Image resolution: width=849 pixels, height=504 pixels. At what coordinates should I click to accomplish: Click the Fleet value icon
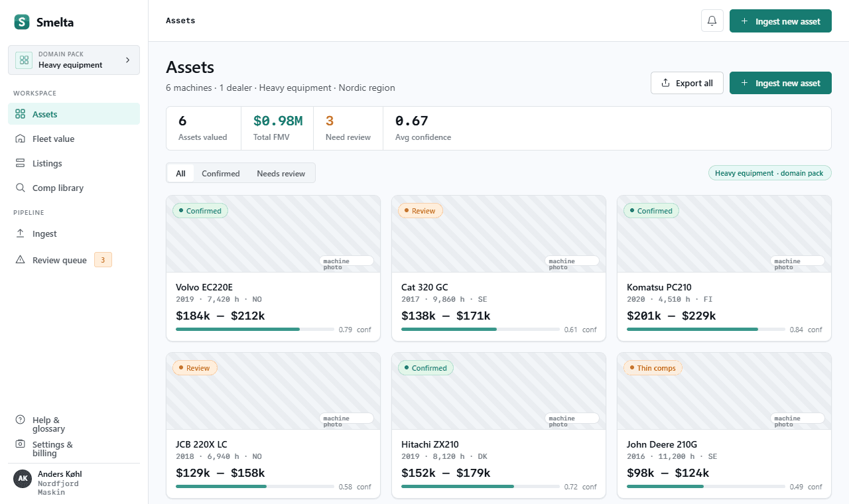pyautogui.click(x=21, y=139)
